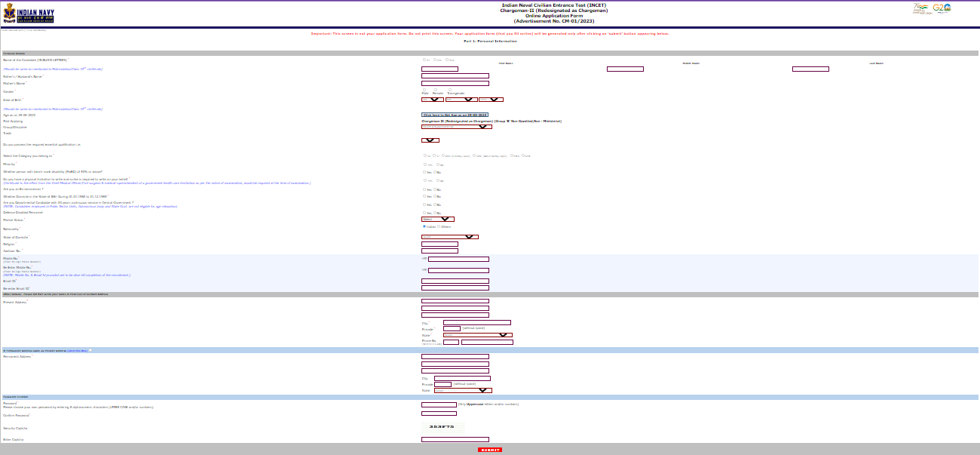Click the Confirm Password field
980x455 pixels.
click(x=439, y=413)
